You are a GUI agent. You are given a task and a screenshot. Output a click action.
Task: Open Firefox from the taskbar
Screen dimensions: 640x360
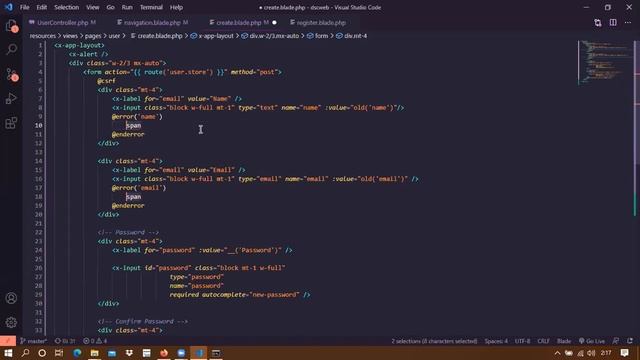pyautogui.click(x=164, y=353)
